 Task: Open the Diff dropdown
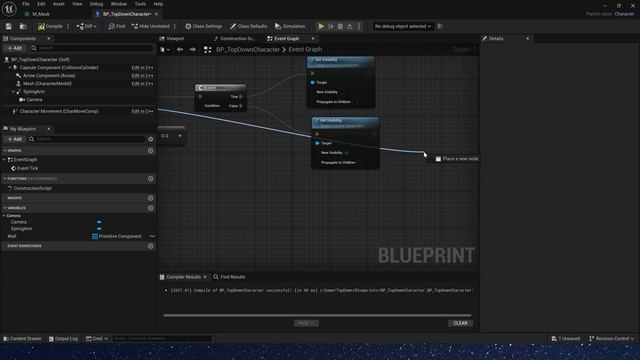(86, 26)
